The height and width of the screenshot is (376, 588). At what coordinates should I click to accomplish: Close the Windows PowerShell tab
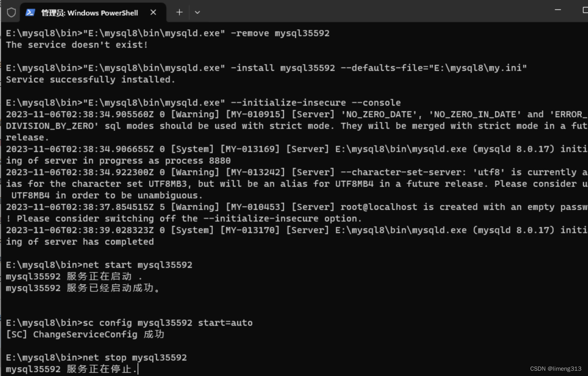(153, 13)
